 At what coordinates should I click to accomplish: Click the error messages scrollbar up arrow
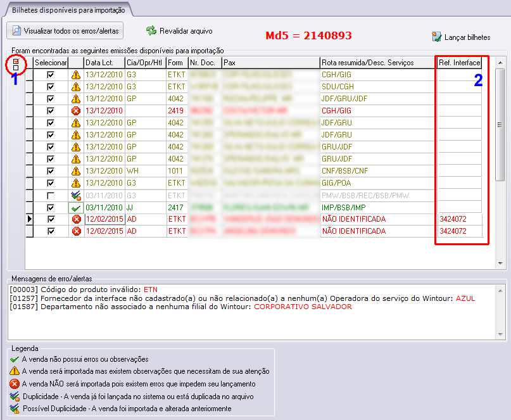[x=500, y=290]
